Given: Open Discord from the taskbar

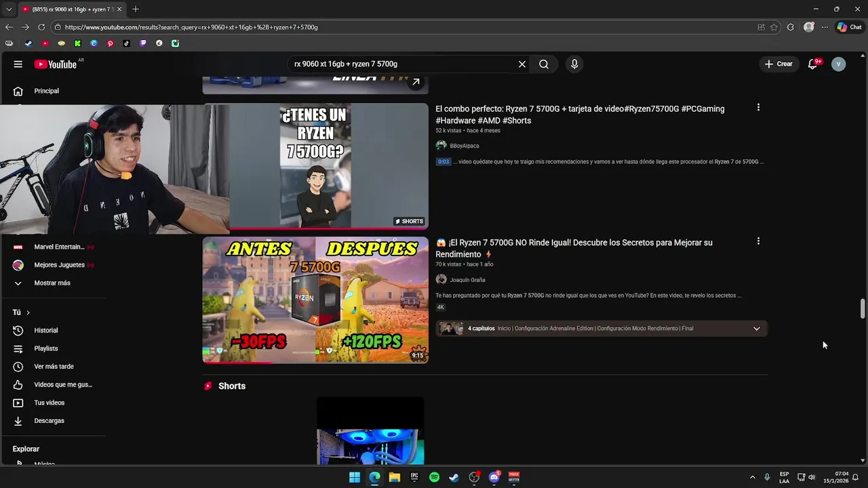Looking at the screenshot, I should coord(494,477).
